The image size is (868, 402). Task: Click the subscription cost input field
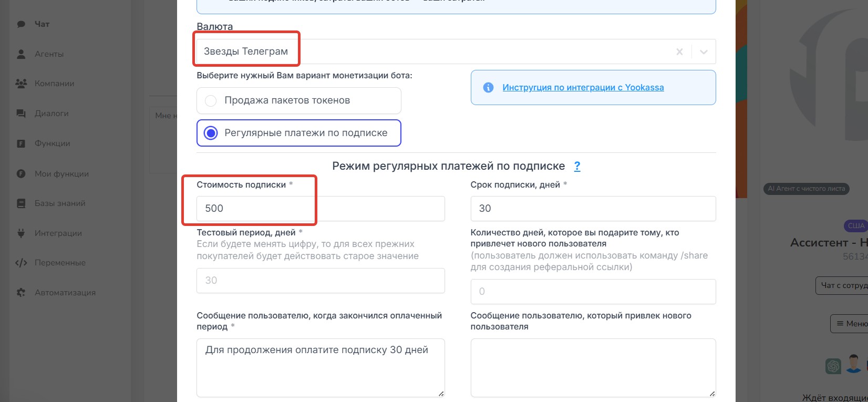(321, 209)
